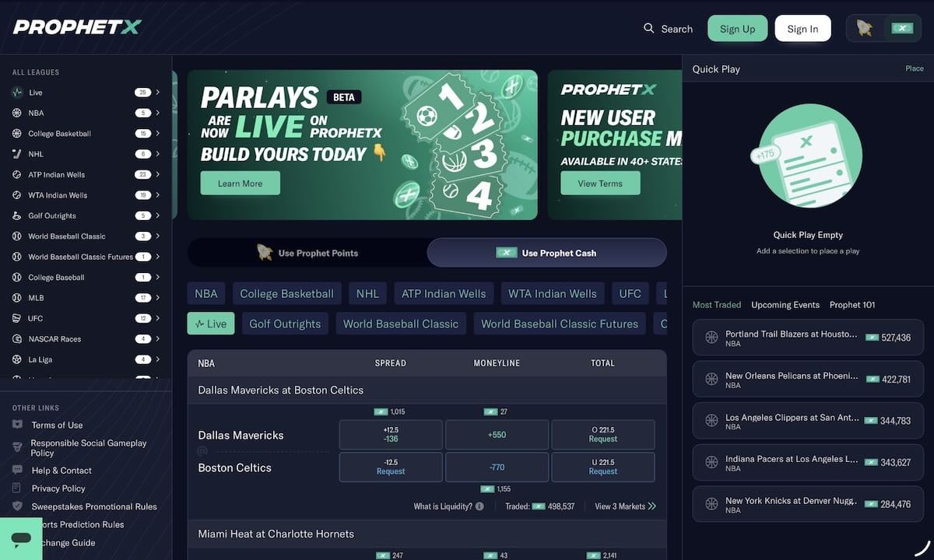Expand the ATP Indian Wells league chevron
934x560 pixels.
(x=158, y=174)
